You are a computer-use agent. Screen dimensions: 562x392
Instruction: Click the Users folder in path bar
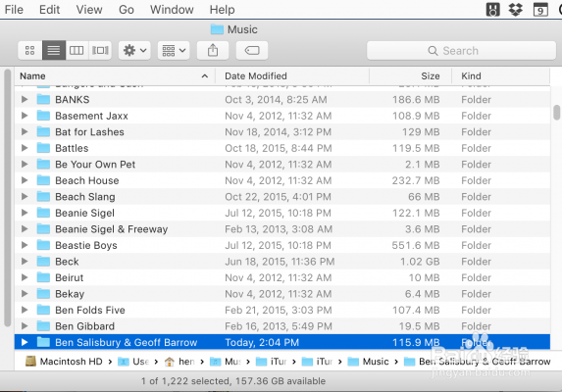tap(133, 362)
